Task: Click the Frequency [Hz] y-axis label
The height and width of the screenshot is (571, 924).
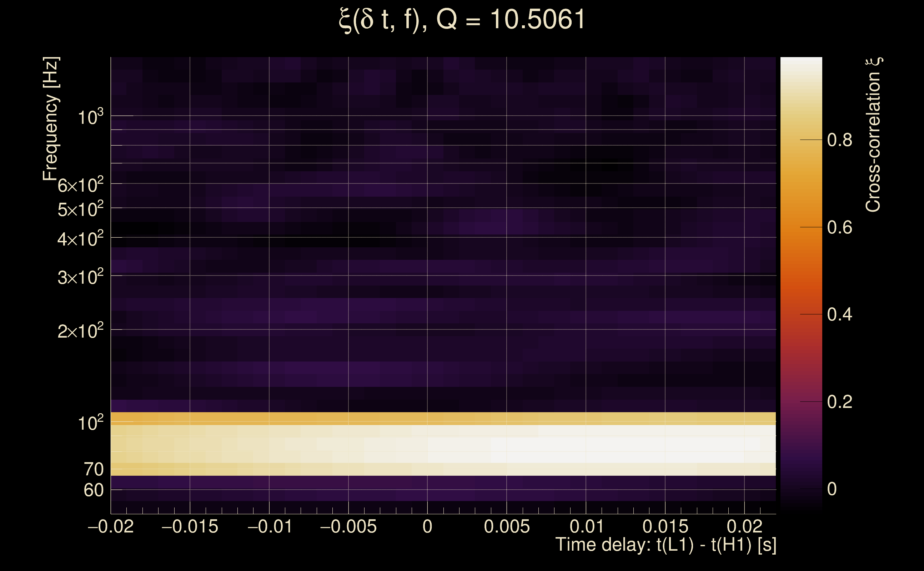Action: pos(51,119)
